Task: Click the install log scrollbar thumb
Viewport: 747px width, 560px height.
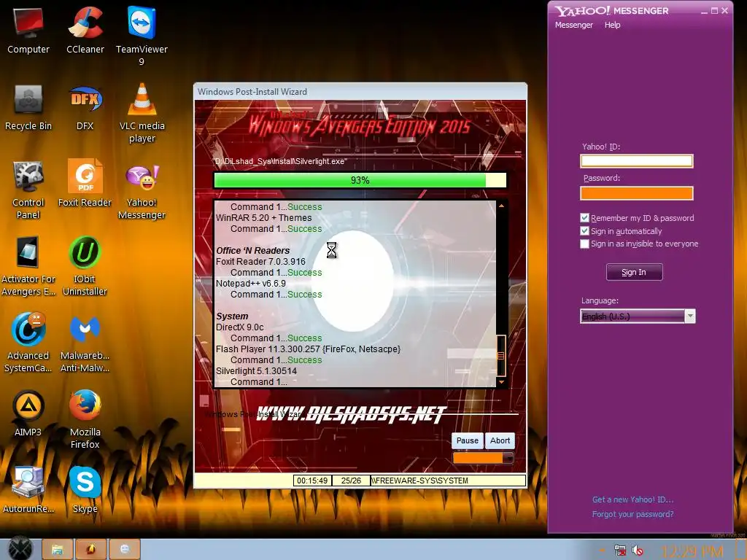Action: coord(501,355)
